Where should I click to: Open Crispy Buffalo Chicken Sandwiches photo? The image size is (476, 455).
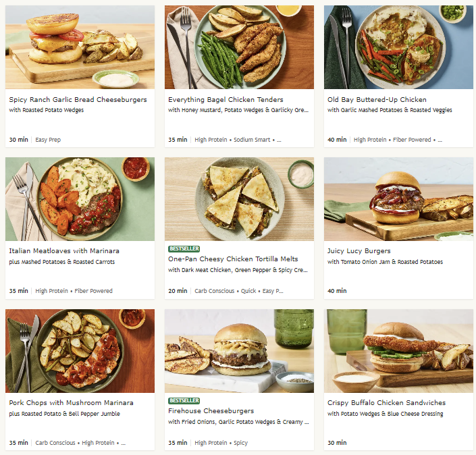pos(398,351)
